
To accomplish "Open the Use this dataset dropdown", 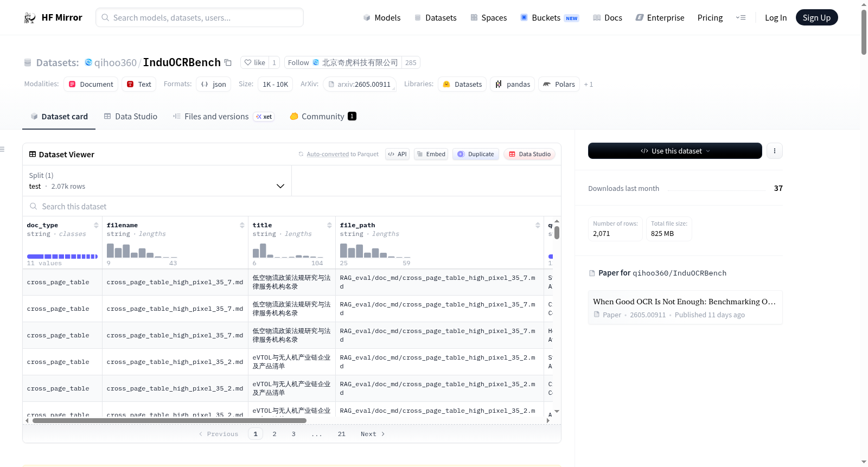I will pos(675,151).
